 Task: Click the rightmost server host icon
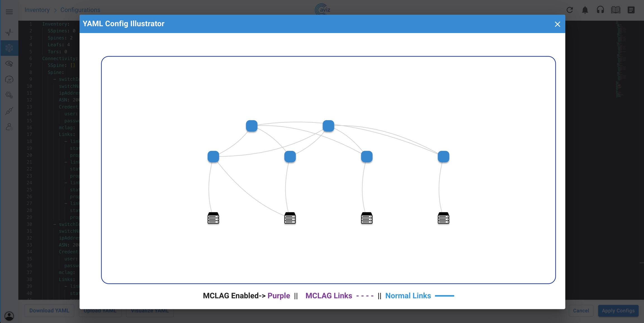(443, 218)
